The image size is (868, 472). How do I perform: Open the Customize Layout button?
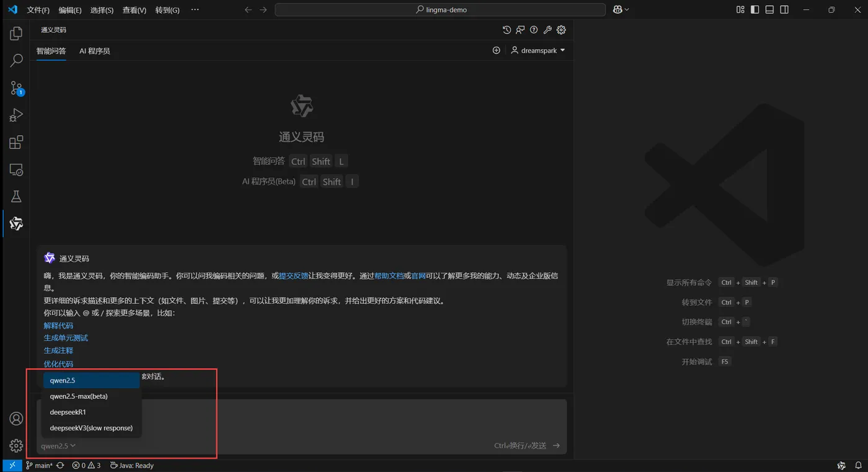tap(740, 9)
